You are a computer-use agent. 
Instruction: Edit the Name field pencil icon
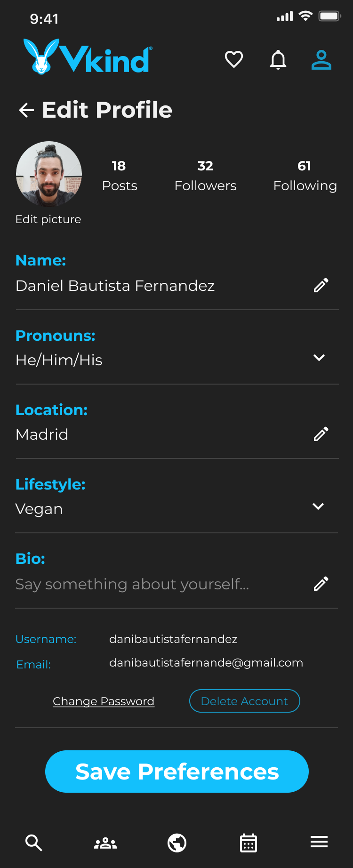(x=321, y=285)
